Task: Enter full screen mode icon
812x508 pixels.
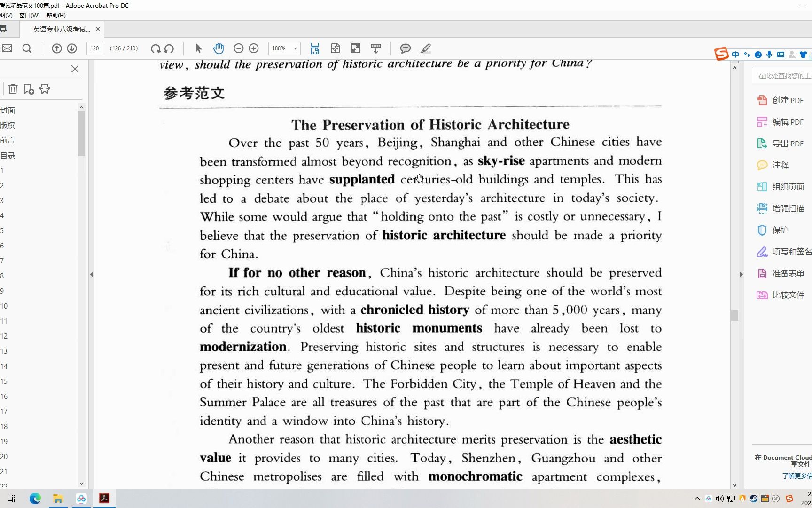Action: (x=356, y=48)
